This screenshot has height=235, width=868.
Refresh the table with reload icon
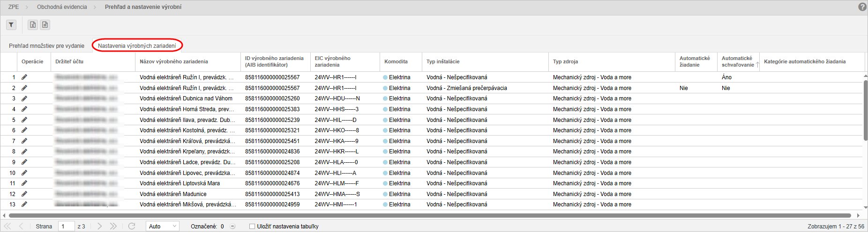pyautogui.click(x=132, y=226)
